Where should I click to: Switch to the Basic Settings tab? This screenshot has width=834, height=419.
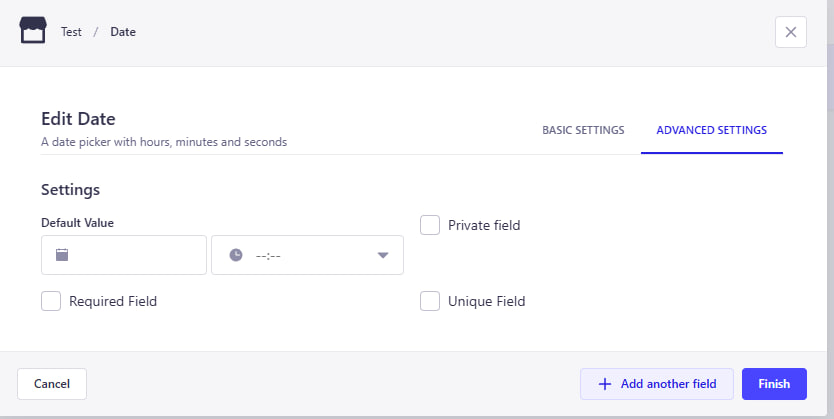pyautogui.click(x=583, y=130)
